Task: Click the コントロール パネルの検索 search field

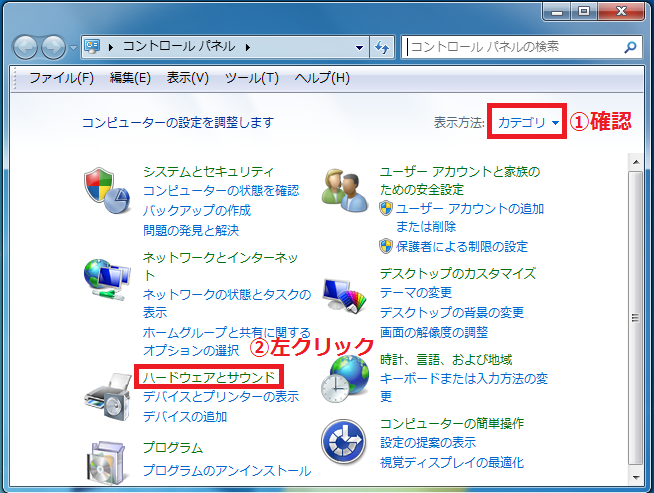Action: click(512, 47)
